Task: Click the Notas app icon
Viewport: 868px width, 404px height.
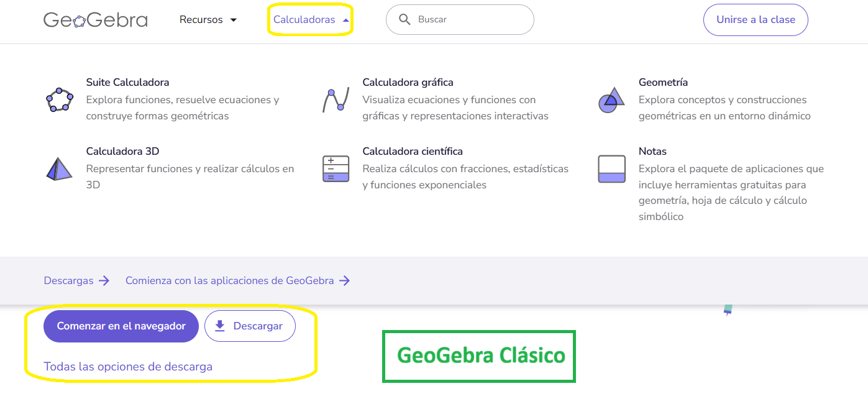Action: 611,168
